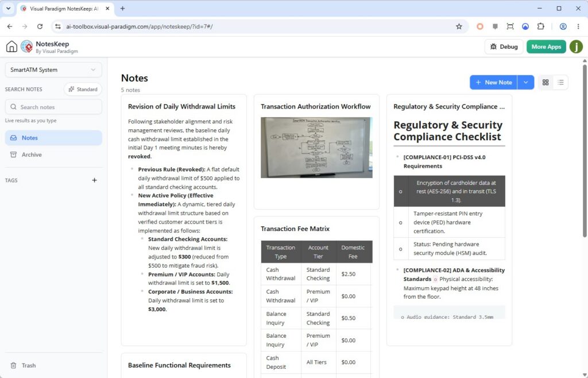This screenshot has height=378, width=588.
Task: Expand the SmartATM System notebook dropdown
Action: (x=53, y=70)
